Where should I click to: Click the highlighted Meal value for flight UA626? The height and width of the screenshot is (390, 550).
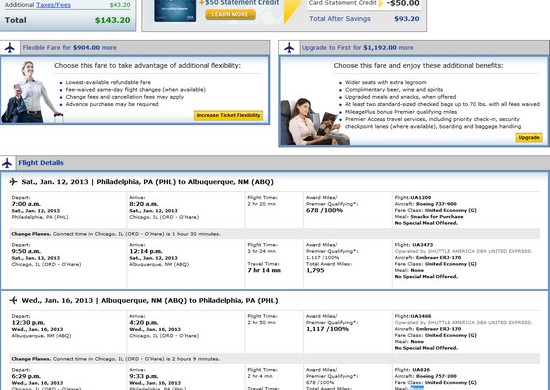417,388
